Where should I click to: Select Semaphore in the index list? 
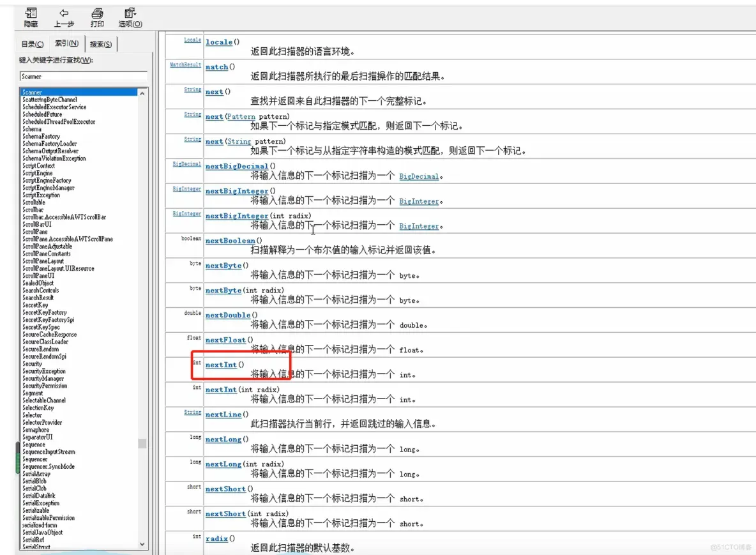36,430
